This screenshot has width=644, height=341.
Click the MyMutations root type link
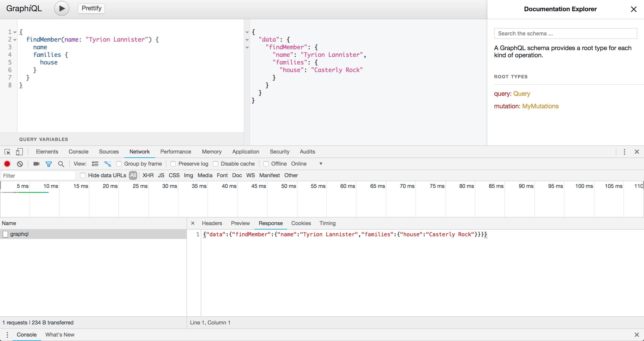point(540,106)
